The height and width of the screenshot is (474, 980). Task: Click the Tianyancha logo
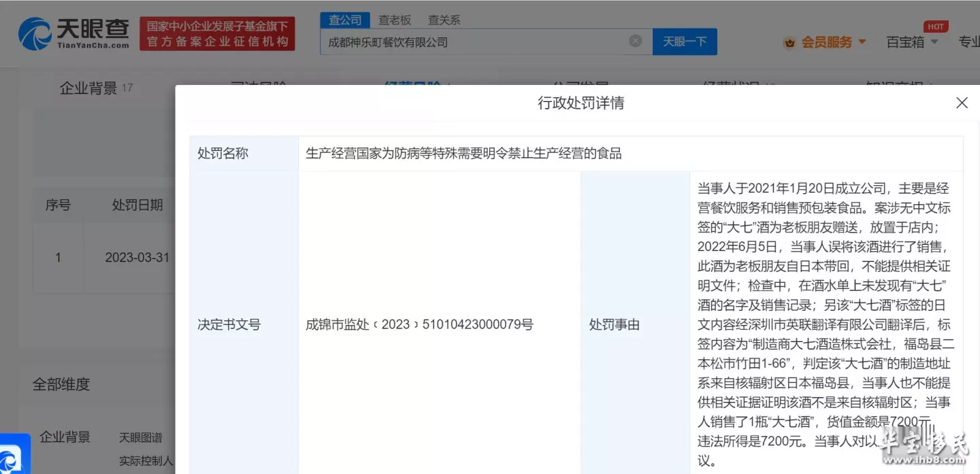click(73, 33)
